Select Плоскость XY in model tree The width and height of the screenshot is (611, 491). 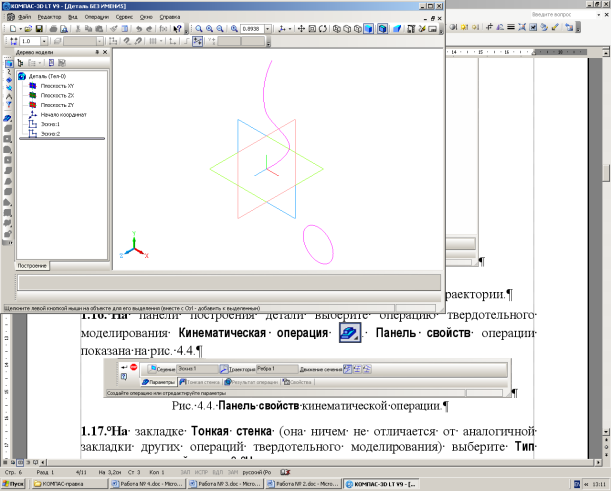pos(57,86)
